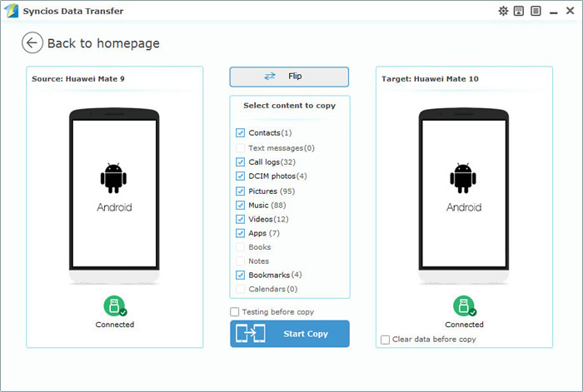Toggle the Books checkbox
Screen dimensions: 583x392
point(240,247)
